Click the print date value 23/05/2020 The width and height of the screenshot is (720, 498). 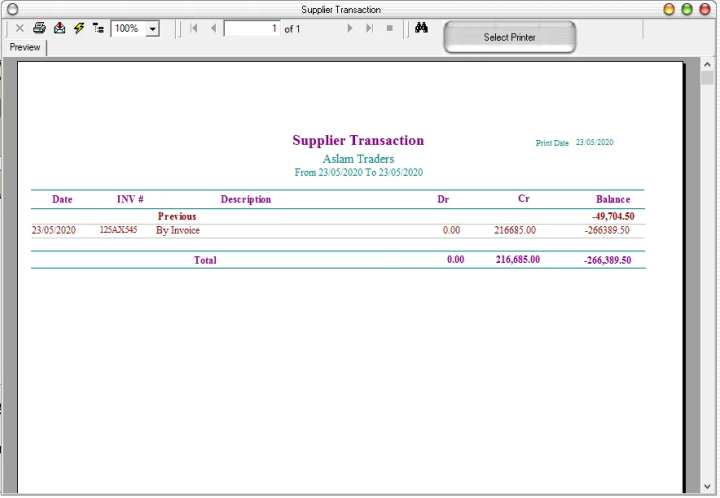[x=595, y=142]
